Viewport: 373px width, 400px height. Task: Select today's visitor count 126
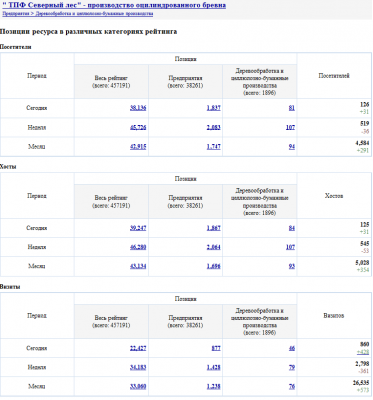365,105
